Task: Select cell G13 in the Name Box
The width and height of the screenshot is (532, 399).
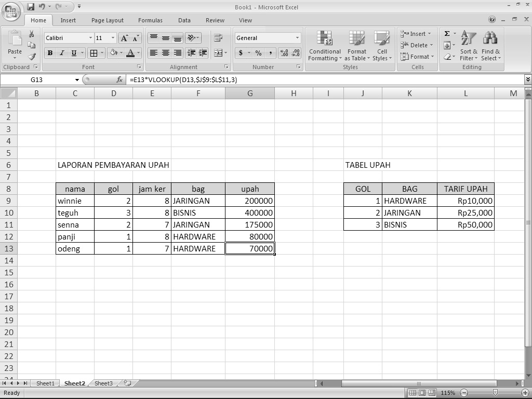Action: pos(35,79)
